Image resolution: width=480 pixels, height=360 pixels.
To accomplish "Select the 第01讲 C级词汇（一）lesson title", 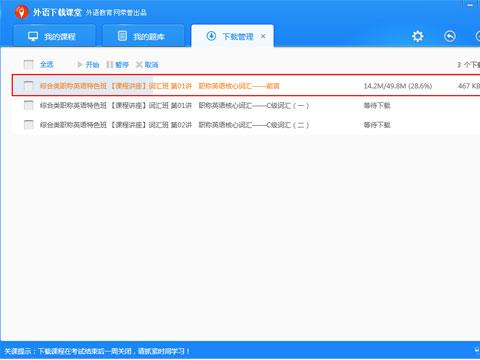I will click(174, 105).
